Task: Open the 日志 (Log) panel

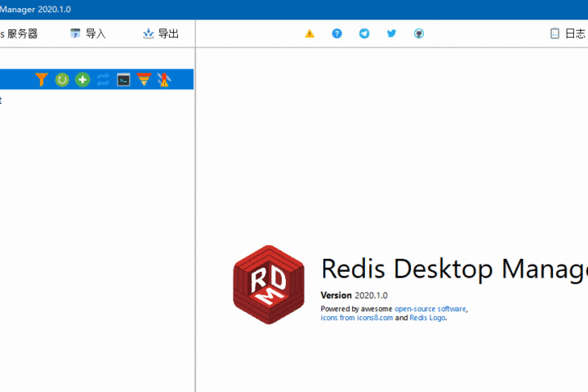Action: tap(568, 33)
